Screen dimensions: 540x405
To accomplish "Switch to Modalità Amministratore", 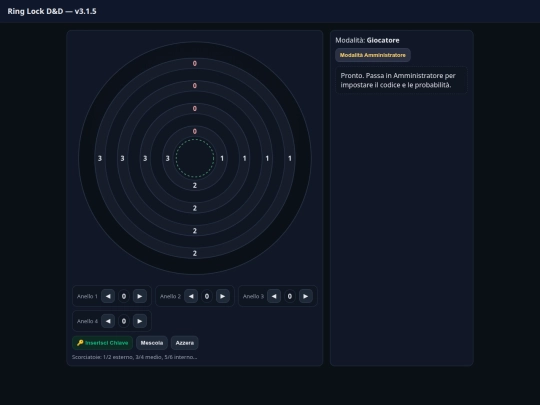I will pos(373,55).
